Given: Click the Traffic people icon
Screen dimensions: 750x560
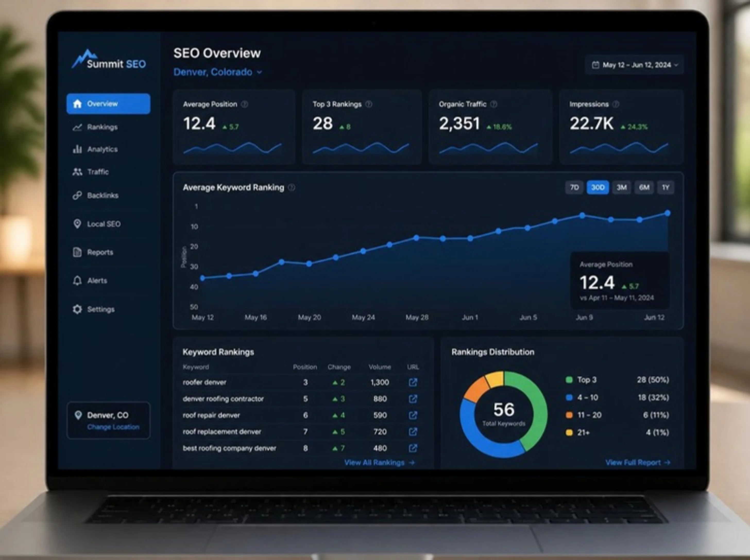Looking at the screenshot, I should [x=77, y=172].
